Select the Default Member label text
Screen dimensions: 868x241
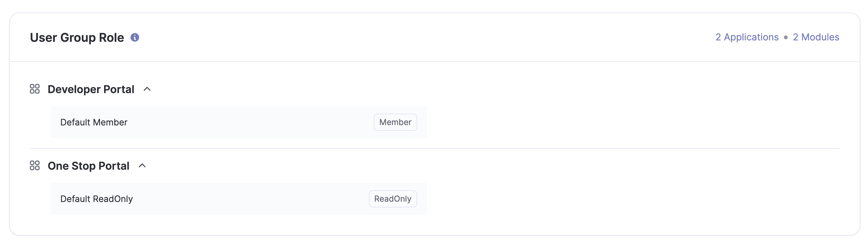coord(94,122)
